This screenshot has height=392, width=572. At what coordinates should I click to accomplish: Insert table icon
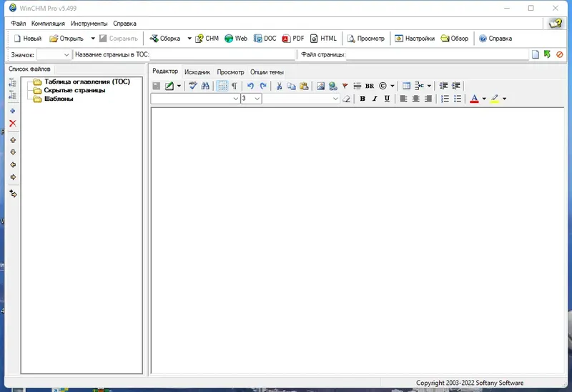click(x=406, y=86)
